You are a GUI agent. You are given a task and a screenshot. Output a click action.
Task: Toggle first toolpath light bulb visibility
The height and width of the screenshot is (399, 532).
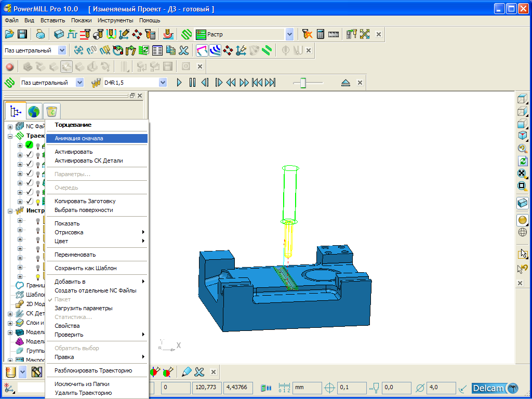38,146
